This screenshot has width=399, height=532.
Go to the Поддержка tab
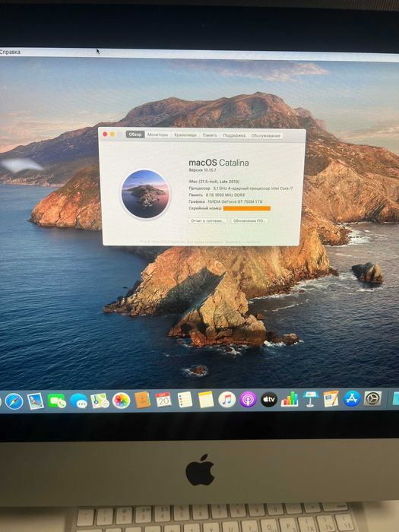tap(234, 135)
